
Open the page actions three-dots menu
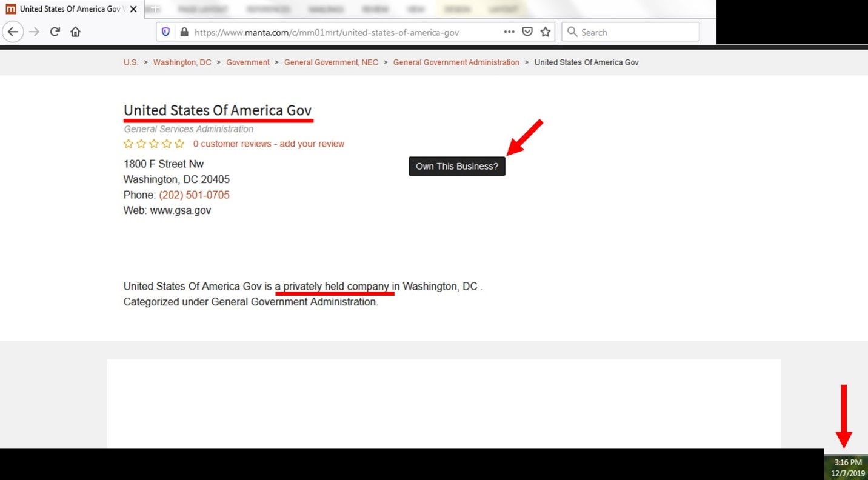509,32
